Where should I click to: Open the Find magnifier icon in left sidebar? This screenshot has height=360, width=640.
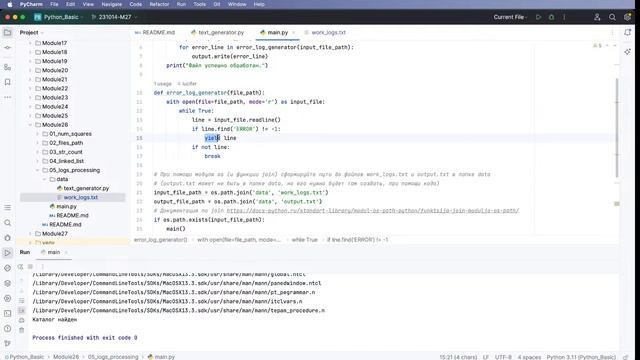pos(7,223)
